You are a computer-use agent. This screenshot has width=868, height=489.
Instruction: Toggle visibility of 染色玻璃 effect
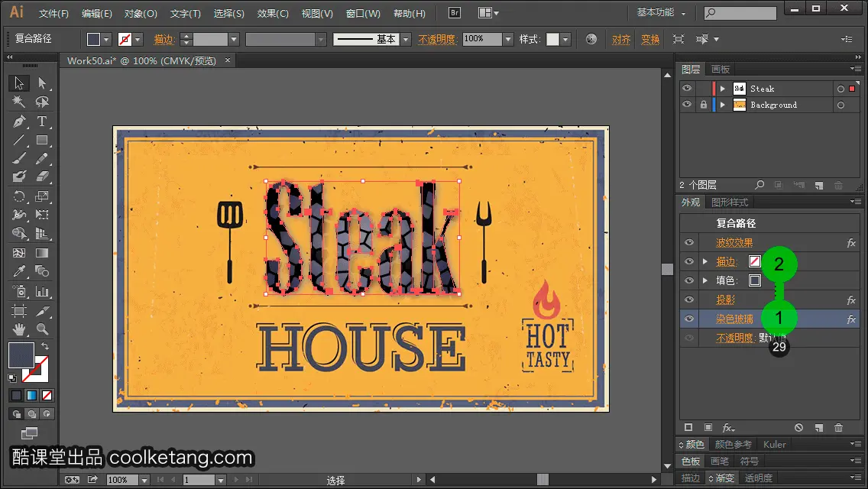tap(689, 319)
